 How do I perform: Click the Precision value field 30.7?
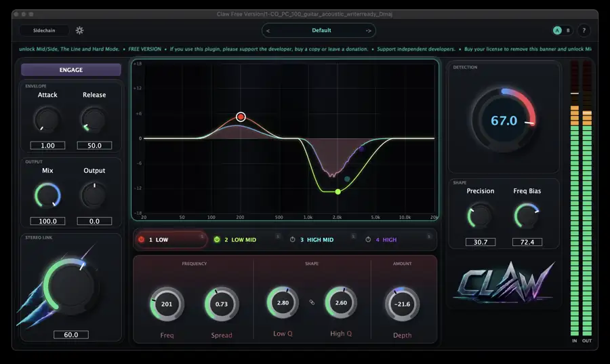pos(481,242)
